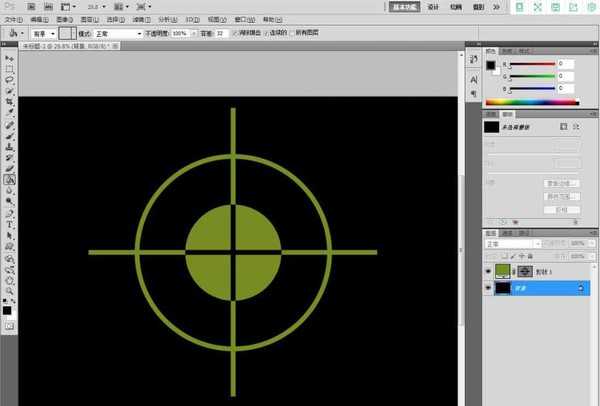The height and width of the screenshot is (406, 600).
Task: Click the history panel icon in dock
Action: click(x=472, y=55)
